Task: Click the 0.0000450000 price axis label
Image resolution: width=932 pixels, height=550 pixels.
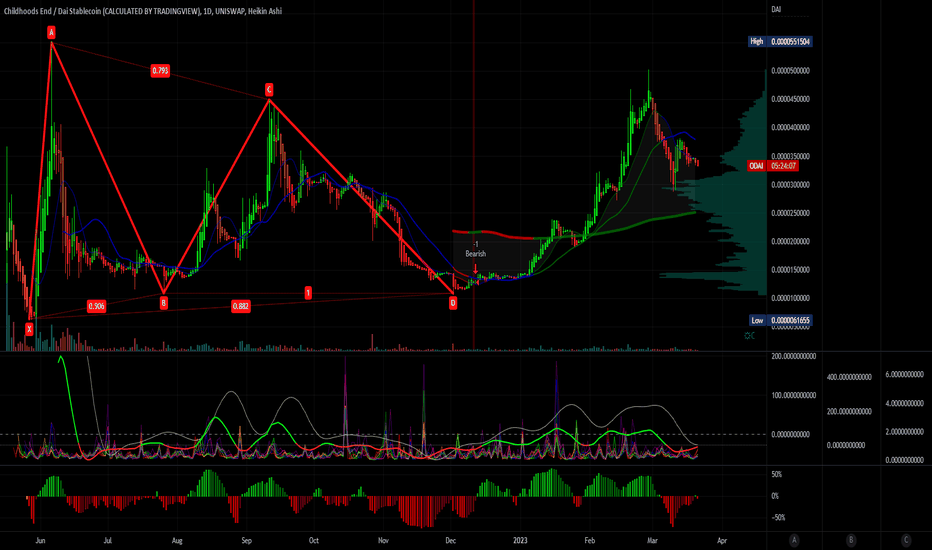Action: (x=790, y=99)
